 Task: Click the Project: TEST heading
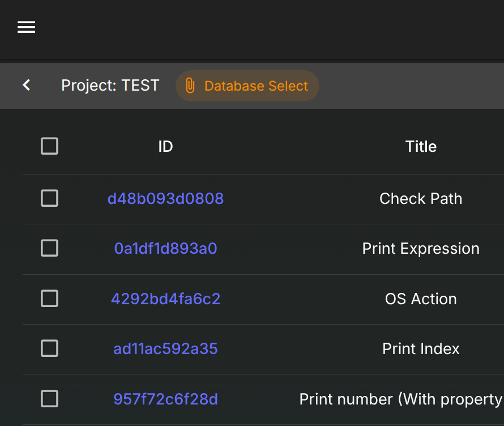coord(110,86)
